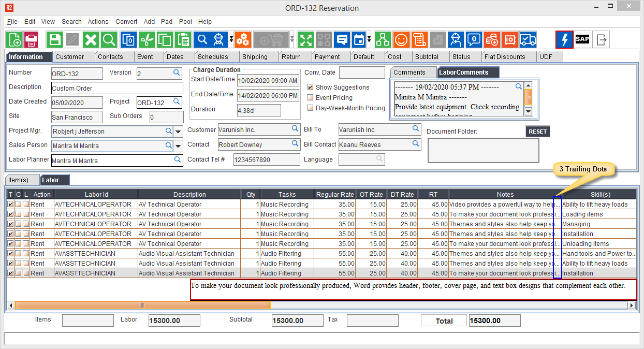Screen dimensions: 644x349
Task: Click the green save disk icon
Action: (55, 40)
